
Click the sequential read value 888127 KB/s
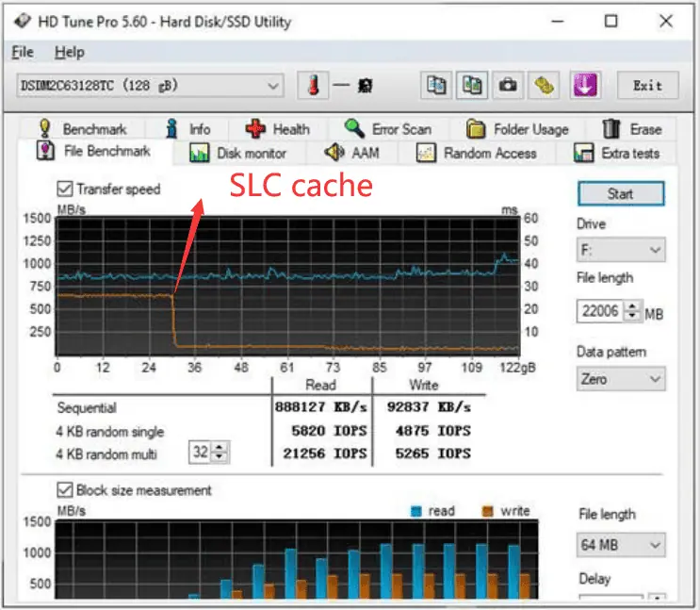click(x=321, y=406)
